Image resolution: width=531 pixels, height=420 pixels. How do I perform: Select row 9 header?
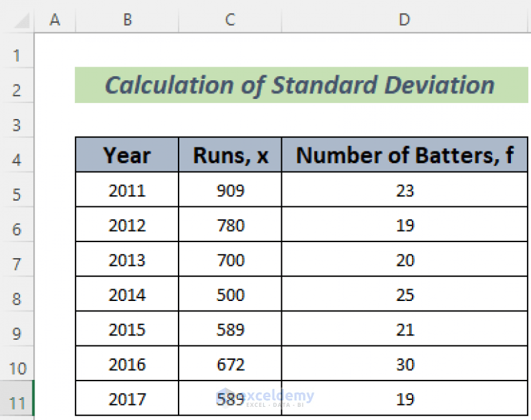(x=17, y=329)
